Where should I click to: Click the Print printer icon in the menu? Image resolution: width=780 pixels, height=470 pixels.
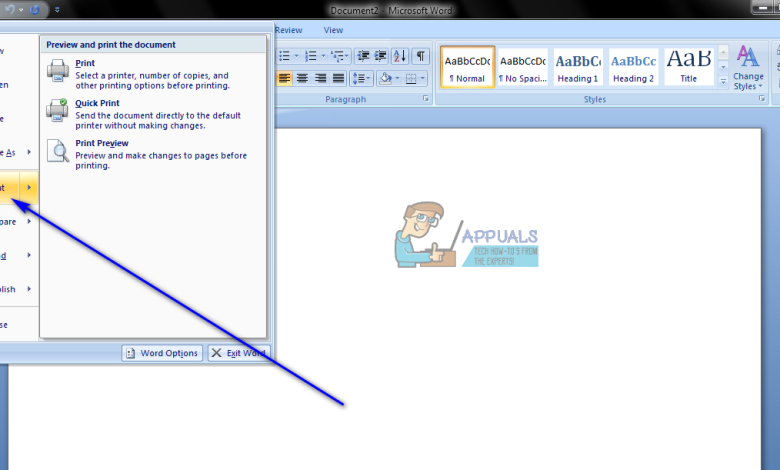[58, 70]
